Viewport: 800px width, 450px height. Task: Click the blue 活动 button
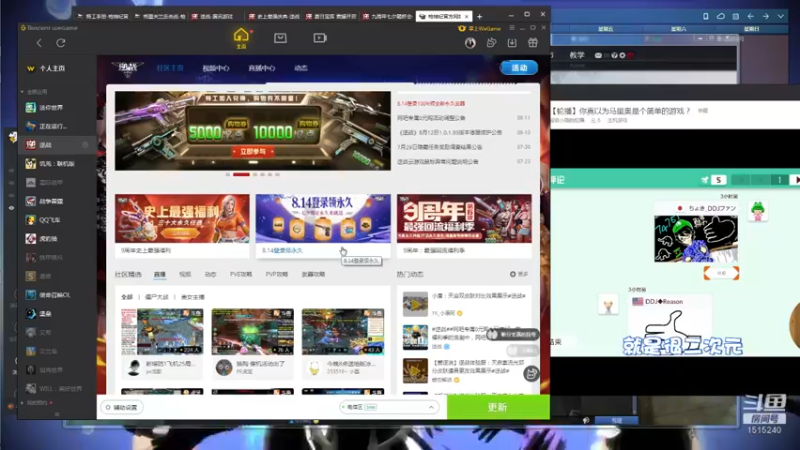pos(519,68)
